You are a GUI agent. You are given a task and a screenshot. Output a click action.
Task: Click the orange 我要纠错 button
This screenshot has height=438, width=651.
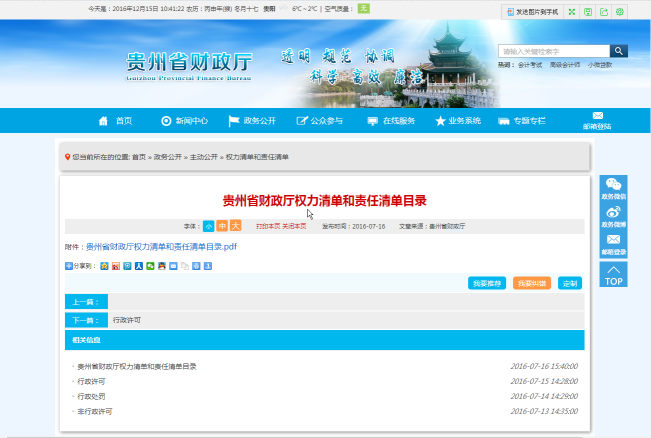532,283
